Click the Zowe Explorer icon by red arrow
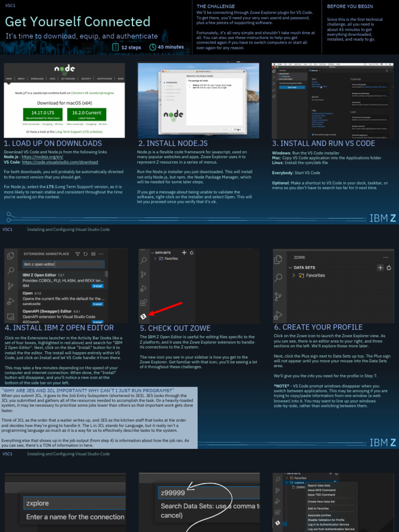399x532 pixels. [143, 316]
